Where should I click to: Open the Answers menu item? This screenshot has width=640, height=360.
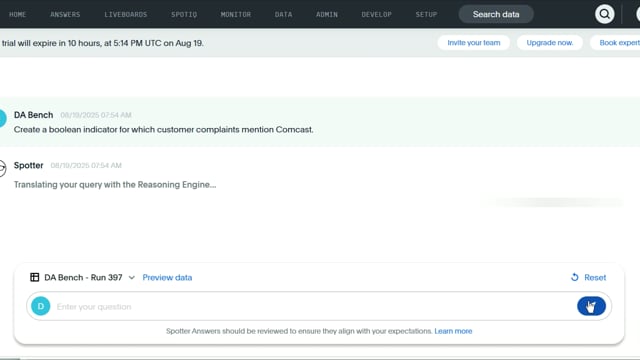(x=65, y=14)
